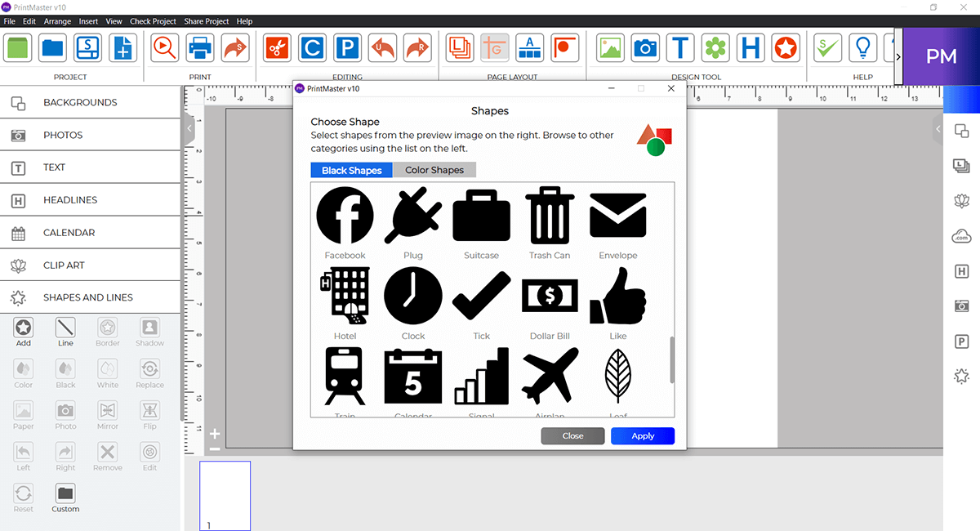Select the Trash Can shape
Viewport: 980px width, 531px height.
pos(550,215)
